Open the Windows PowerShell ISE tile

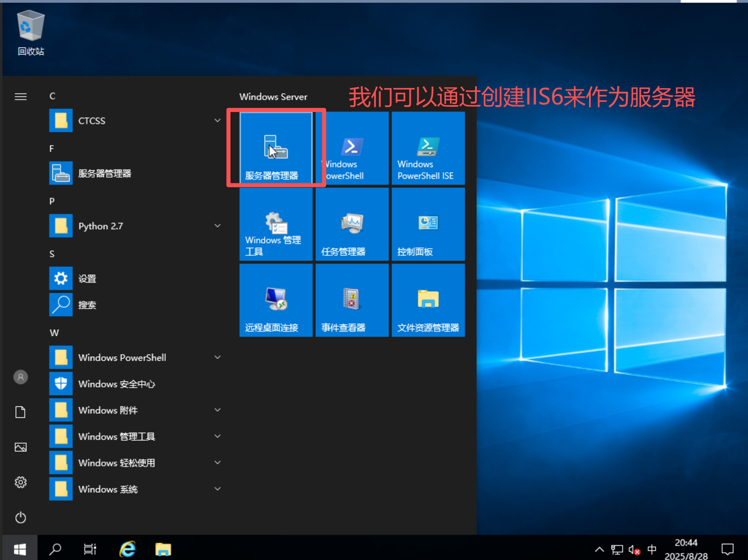[x=428, y=148]
